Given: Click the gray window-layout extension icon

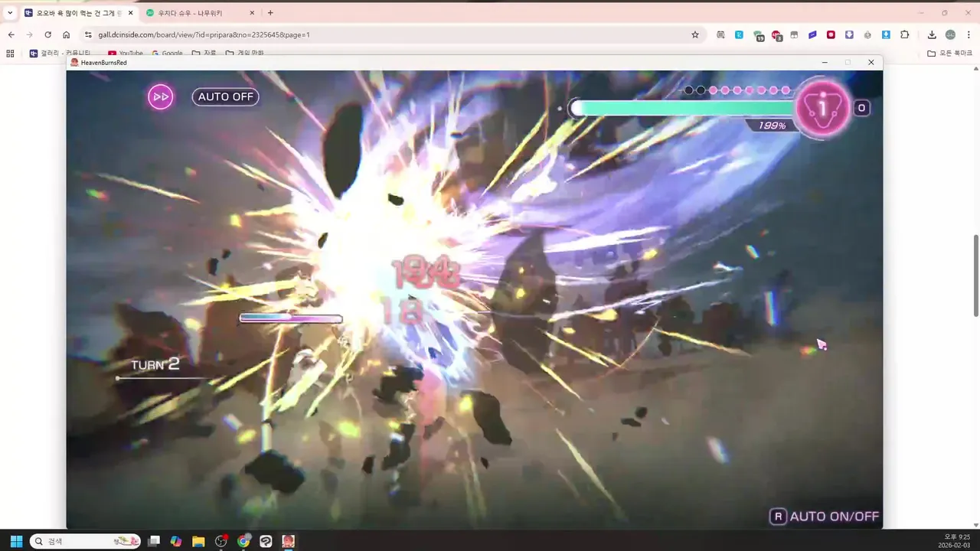Looking at the screenshot, I should [794, 34].
